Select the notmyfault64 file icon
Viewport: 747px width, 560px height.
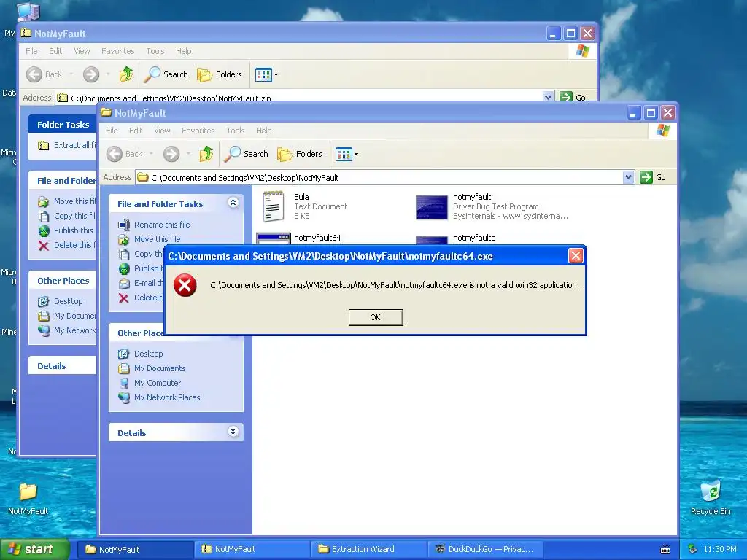point(274,238)
